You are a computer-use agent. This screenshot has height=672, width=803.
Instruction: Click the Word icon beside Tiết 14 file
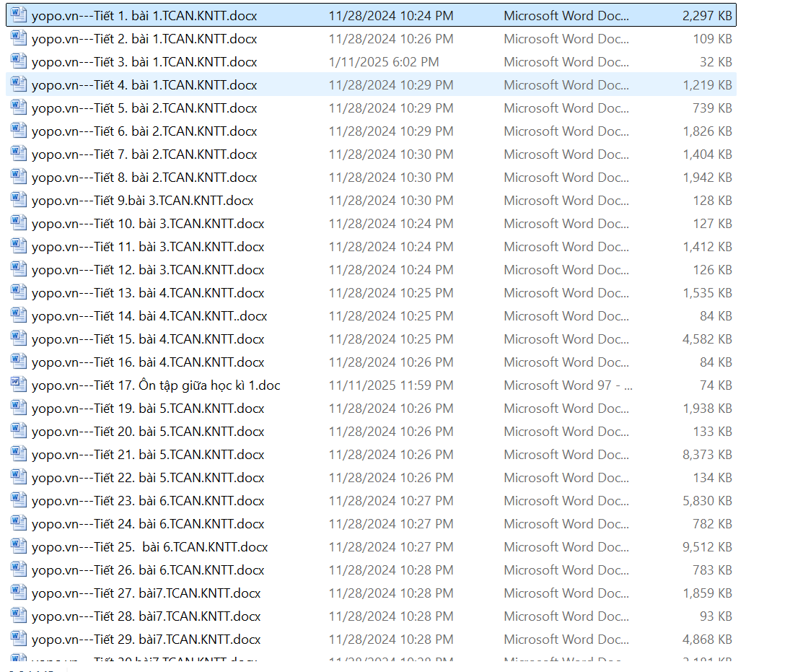click(19, 315)
